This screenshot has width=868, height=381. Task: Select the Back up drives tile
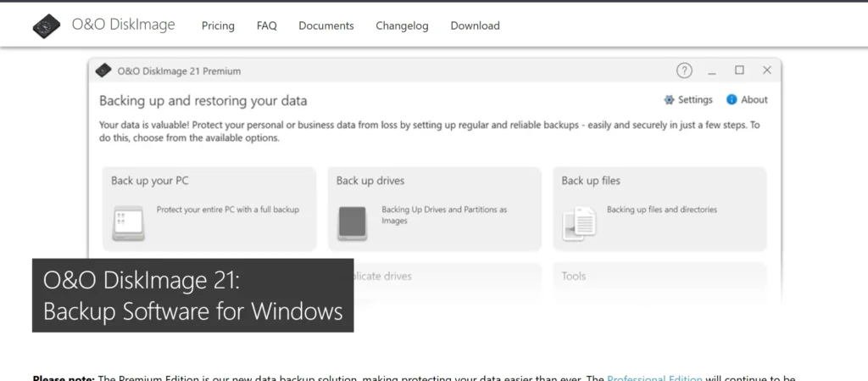(x=434, y=209)
